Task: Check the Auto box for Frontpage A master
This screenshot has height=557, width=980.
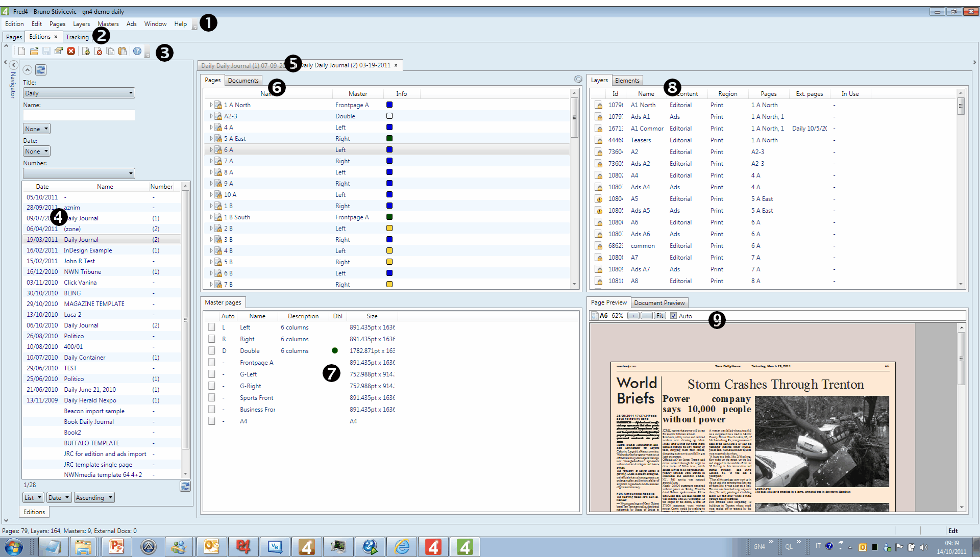Action: click(x=211, y=363)
